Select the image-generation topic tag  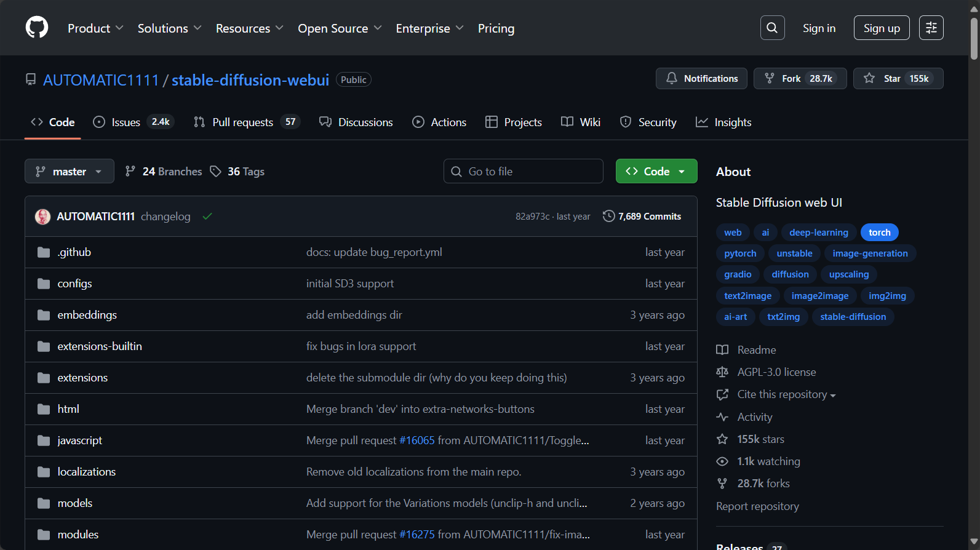coord(870,253)
